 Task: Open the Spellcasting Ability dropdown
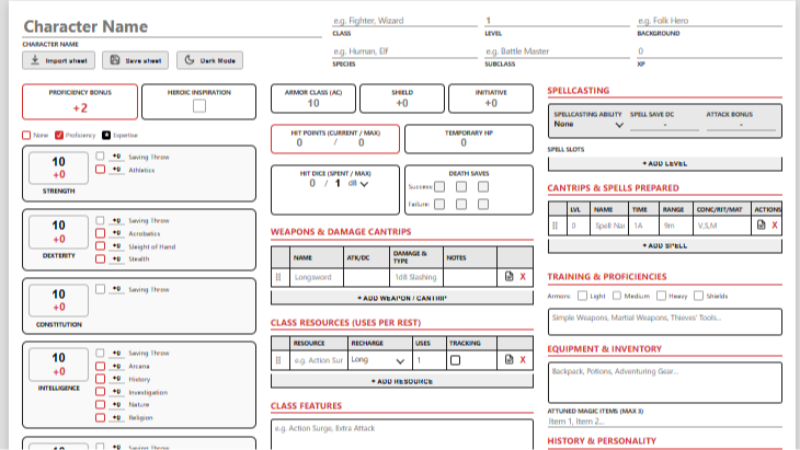589,124
